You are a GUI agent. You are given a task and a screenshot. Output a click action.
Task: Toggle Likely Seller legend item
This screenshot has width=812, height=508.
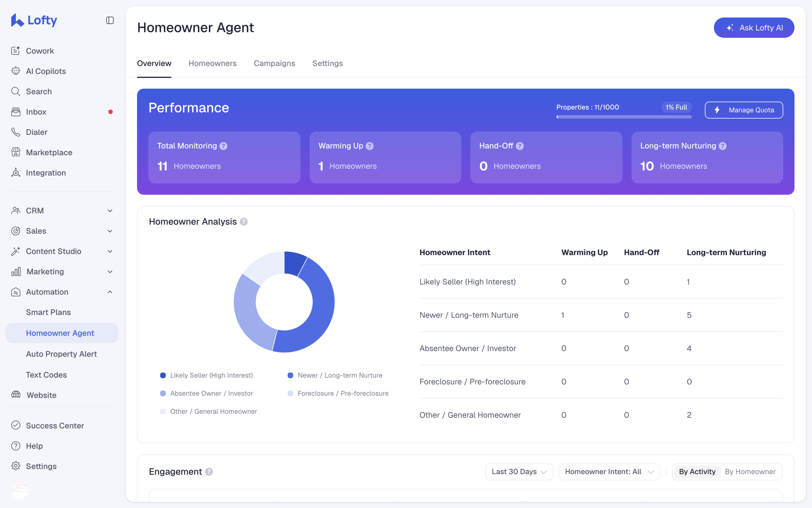click(206, 375)
